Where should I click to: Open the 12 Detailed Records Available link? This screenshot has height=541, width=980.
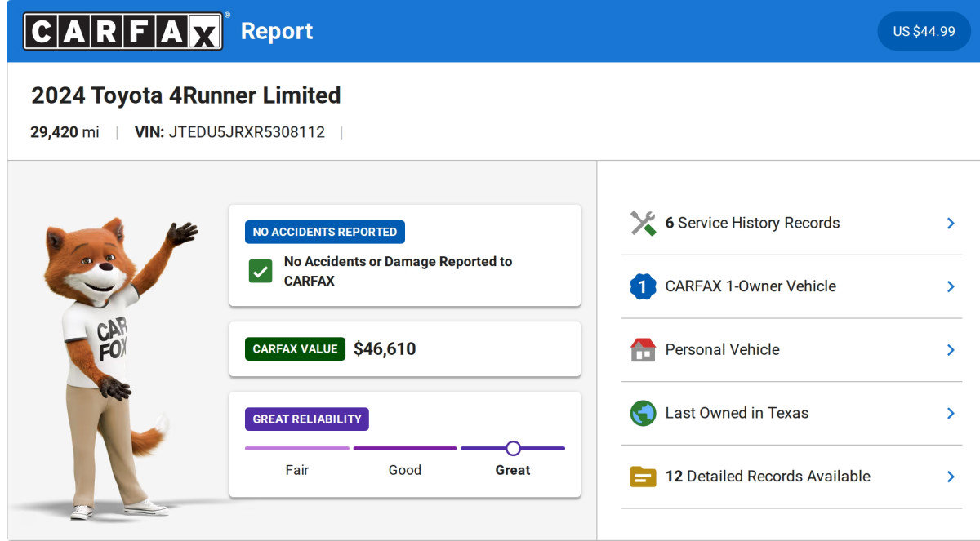768,477
